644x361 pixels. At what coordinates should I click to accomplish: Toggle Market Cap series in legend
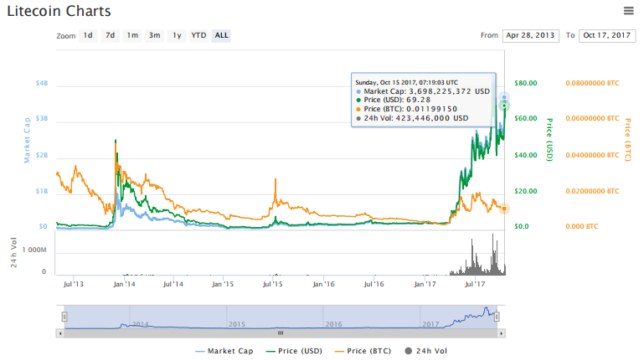[224, 351]
